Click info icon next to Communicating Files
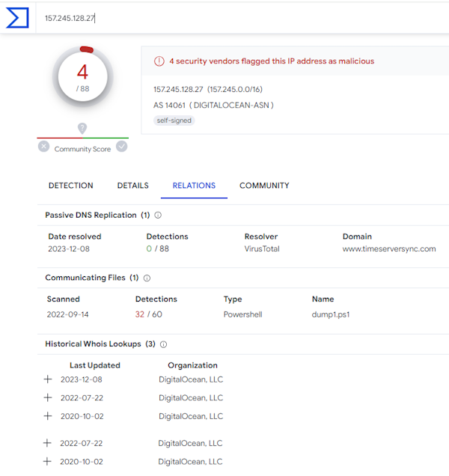This screenshot has width=449, height=476. point(147,278)
